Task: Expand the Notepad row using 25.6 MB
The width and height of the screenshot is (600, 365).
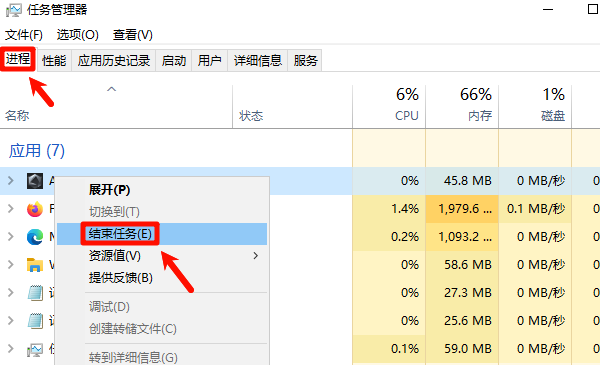Action: [x=11, y=321]
